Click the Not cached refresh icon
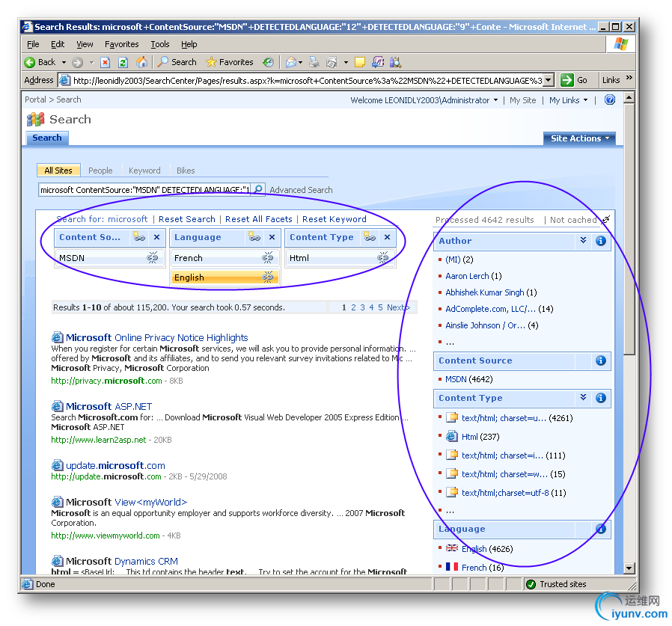This screenshot has height=626, width=672. 605,220
